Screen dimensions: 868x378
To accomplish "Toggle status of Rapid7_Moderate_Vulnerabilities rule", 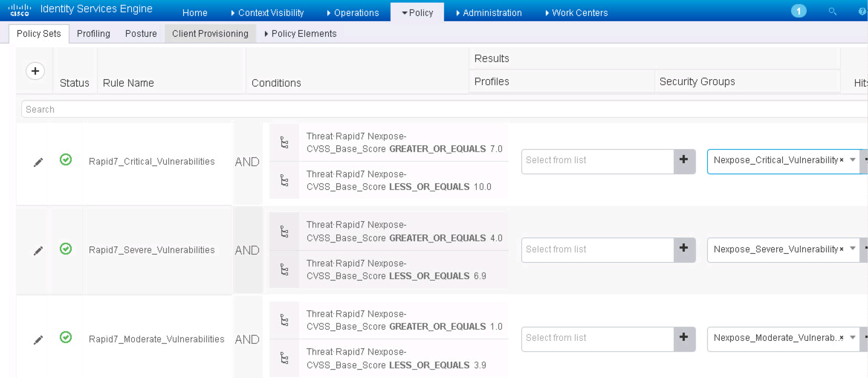I will tap(66, 337).
